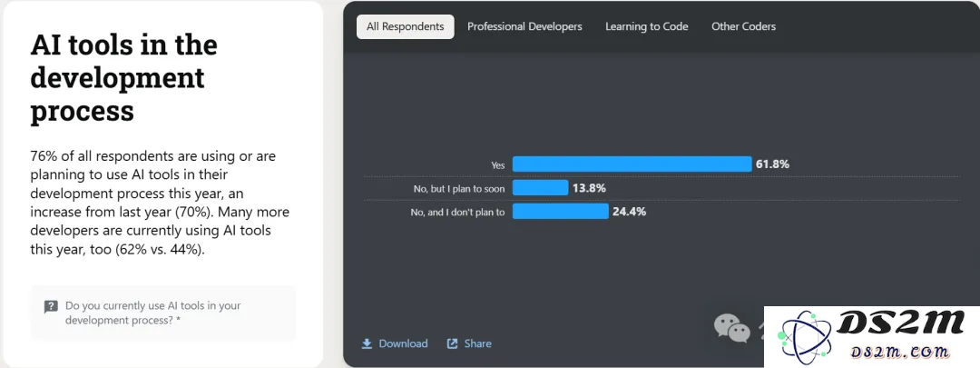Click the Share external-link icon
The image size is (980, 368).
coord(453,343)
